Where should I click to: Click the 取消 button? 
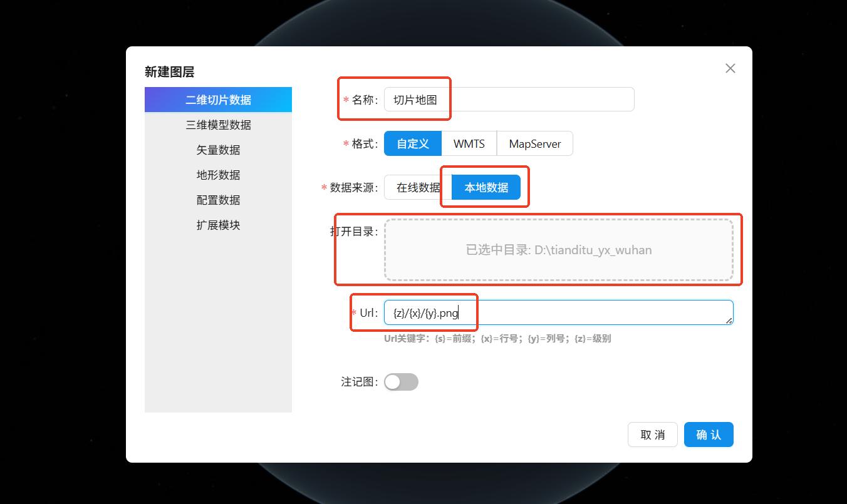point(653,435)
